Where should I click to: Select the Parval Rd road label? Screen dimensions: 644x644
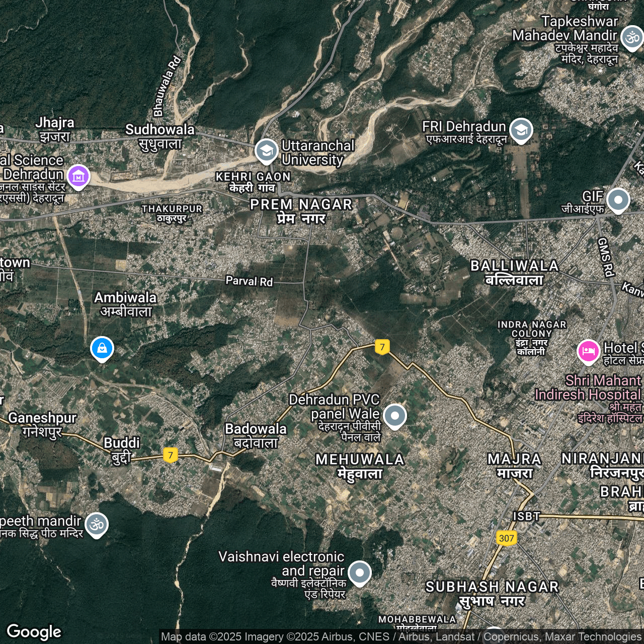(x=249, y=281)
